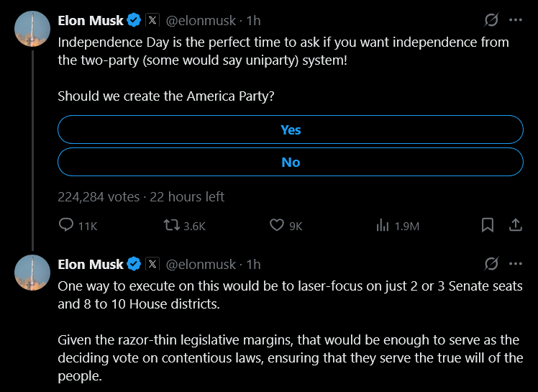The image size is (538, 392).
Task: Reply to the America Party poll post
Action: click(66, 225)
